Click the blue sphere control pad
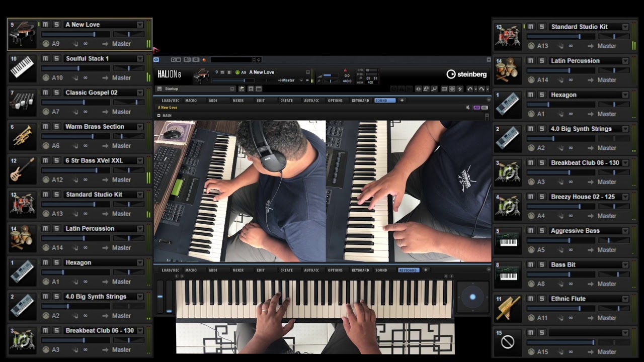This screenshot has width=644, height=362. [x=472, y=297]
